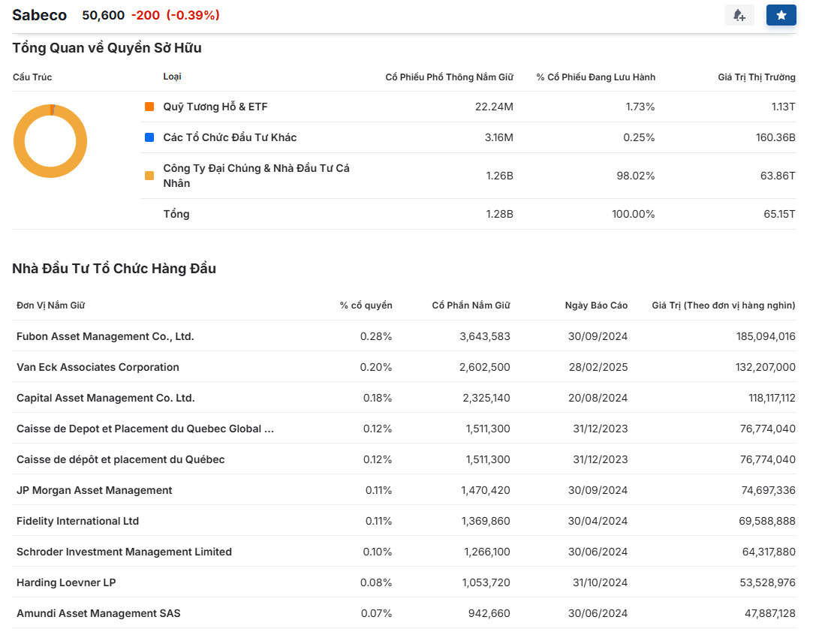This screenshot has width=819, height=644.
Task: Click the Loại column header
Action: click(x=173, y=77)
